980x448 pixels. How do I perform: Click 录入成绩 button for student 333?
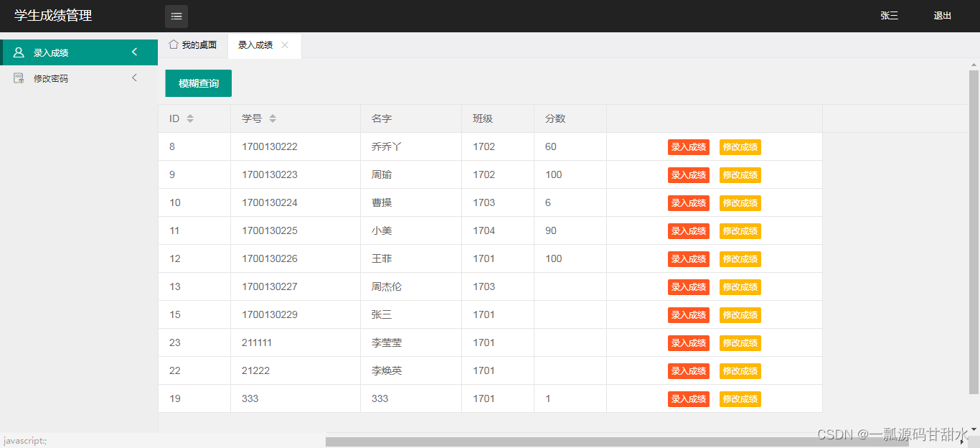tap(689, 399)
